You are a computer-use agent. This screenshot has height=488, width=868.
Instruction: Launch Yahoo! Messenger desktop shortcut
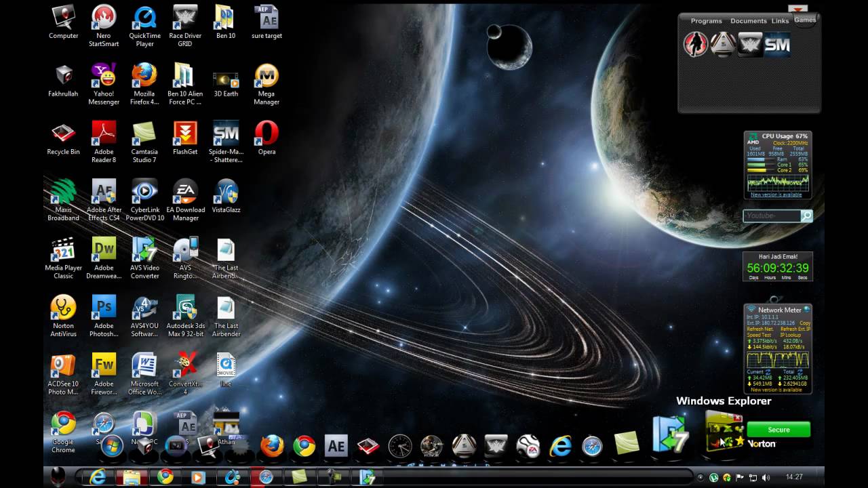coord(104,84)
